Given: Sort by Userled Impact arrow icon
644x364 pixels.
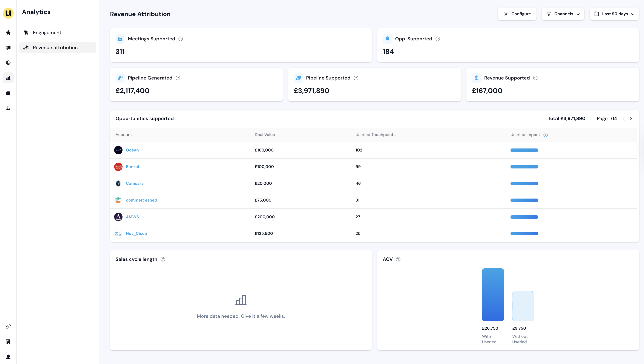Looking at the screenshot, I should pyautogui.click(x=546, y=135).
